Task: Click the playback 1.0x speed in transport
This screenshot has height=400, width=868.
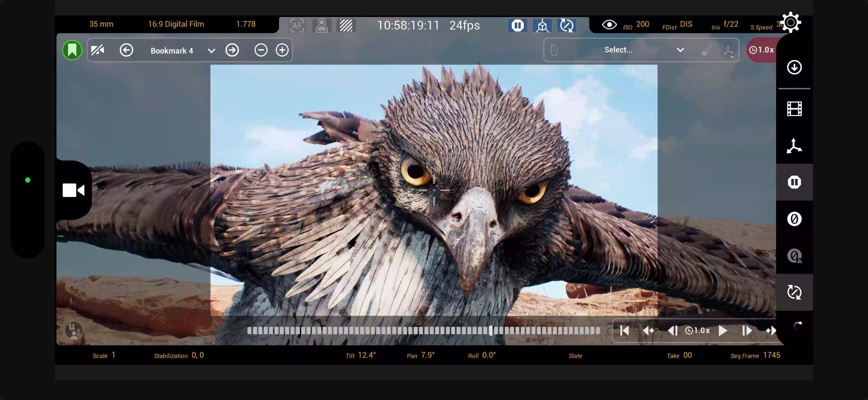Action: coord(698,331)
